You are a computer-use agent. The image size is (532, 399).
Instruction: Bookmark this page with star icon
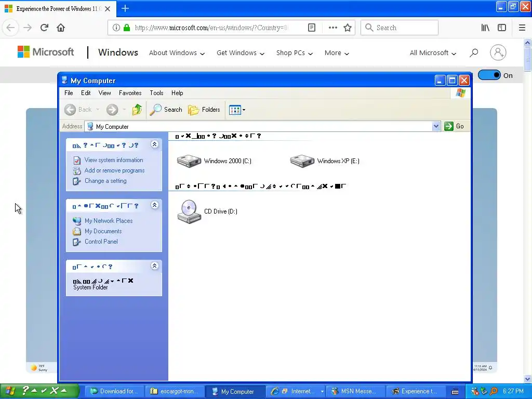tap(348, 28)
